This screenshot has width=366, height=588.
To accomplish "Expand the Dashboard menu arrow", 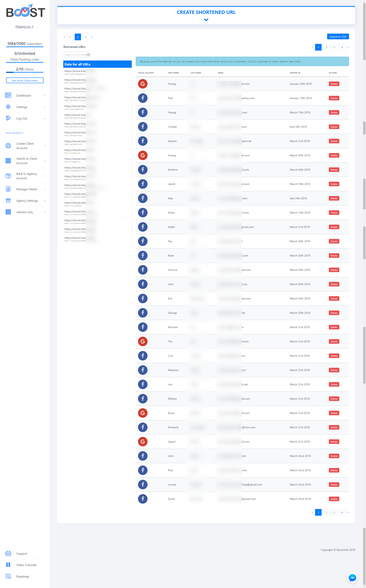I will pyautogui.click(x=45, y=96).
